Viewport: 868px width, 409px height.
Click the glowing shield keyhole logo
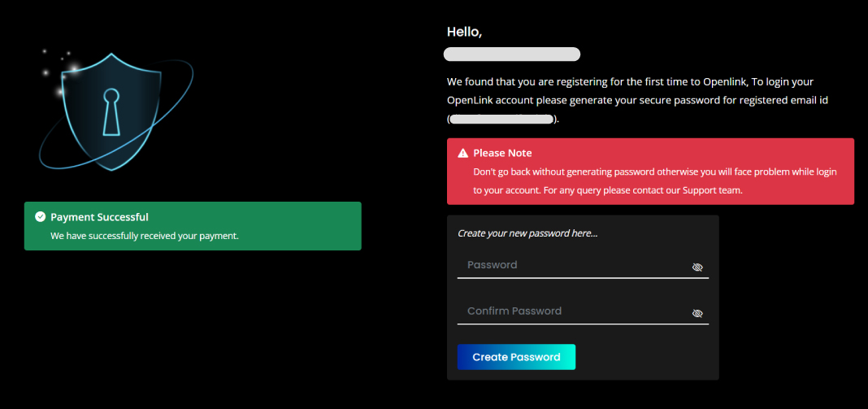coord(116,111)
